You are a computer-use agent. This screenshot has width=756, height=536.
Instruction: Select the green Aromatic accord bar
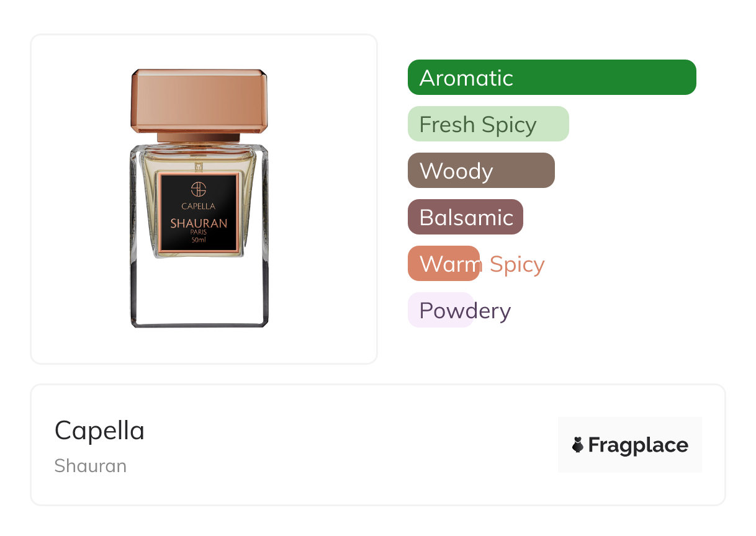pyautogui.click(x=551, y=78)
